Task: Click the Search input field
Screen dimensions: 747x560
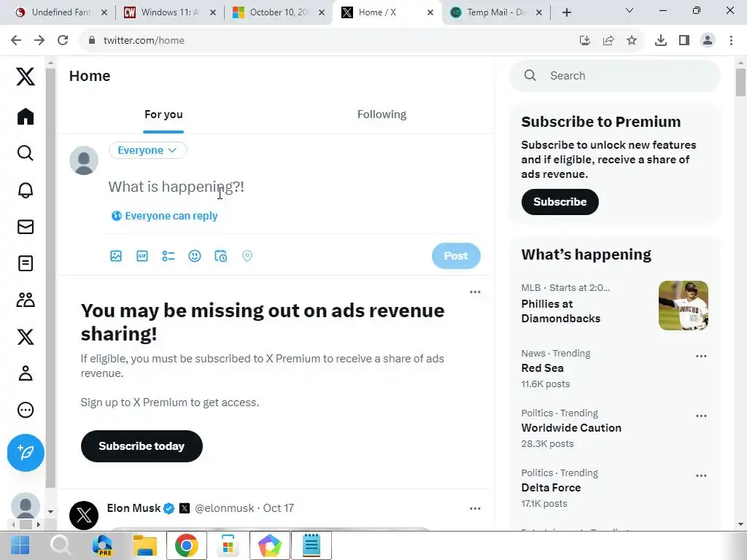Action: point(614,76)
